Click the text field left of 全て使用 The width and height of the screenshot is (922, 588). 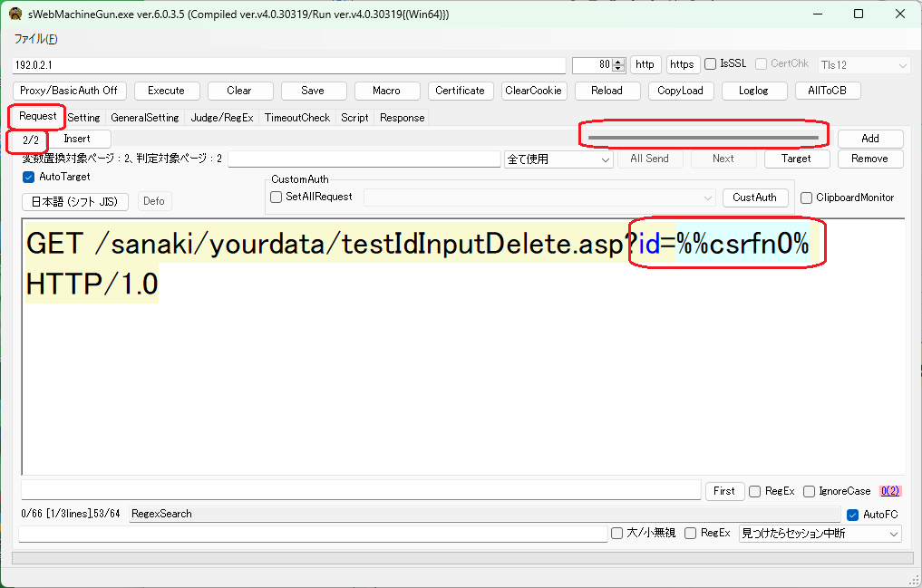(364, 159)
